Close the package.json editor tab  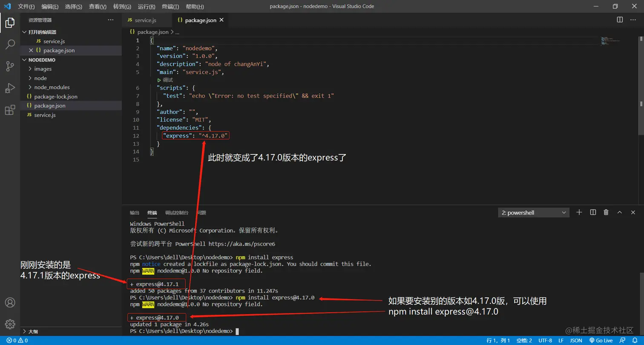click(221, 20)
